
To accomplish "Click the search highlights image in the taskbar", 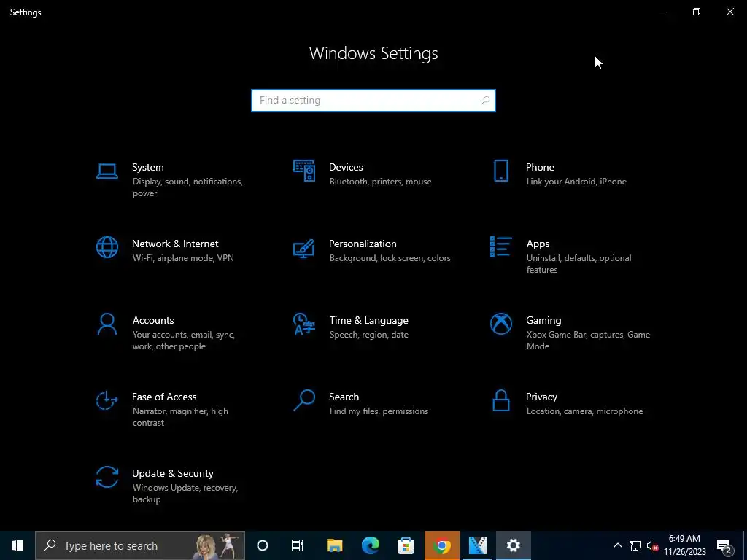I will click(217, 545).
